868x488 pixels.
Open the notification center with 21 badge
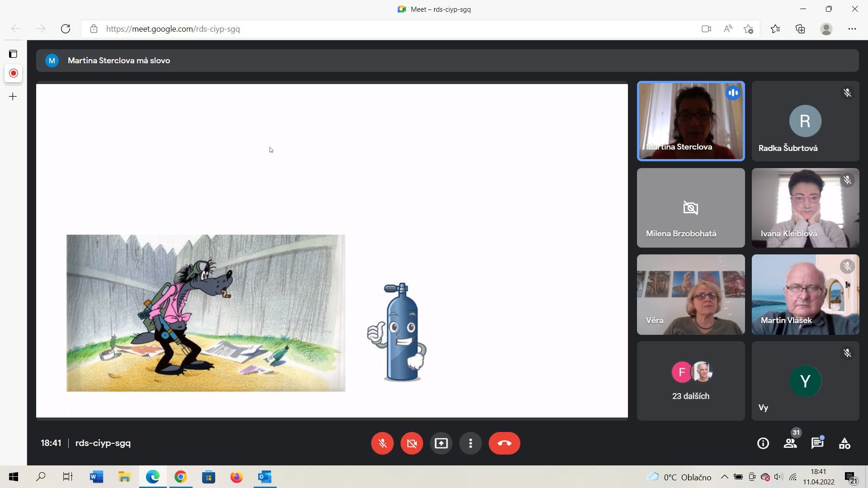coord(851,478)
